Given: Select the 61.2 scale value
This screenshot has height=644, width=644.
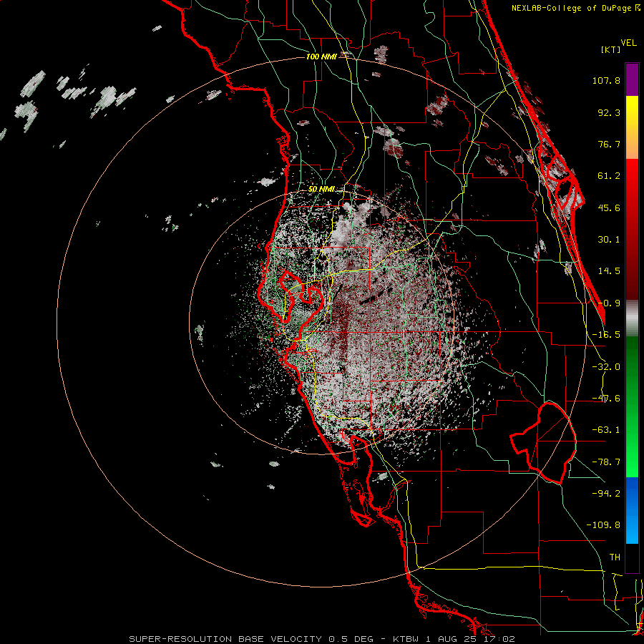Looking at the screenshot, I should [609, 176].
